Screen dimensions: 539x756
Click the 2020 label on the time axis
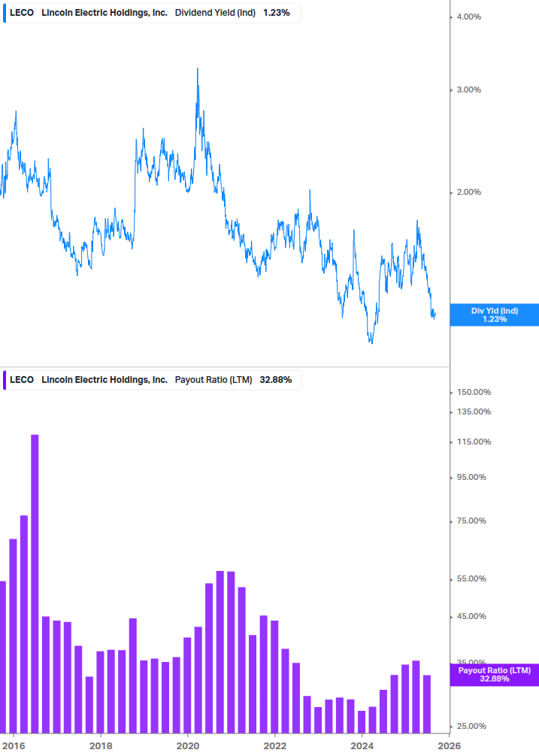(x=188, y=746)
